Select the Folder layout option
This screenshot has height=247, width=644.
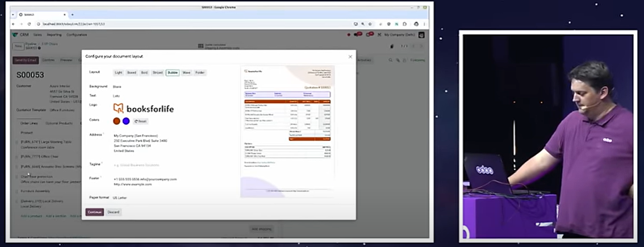tap(199, 73)
